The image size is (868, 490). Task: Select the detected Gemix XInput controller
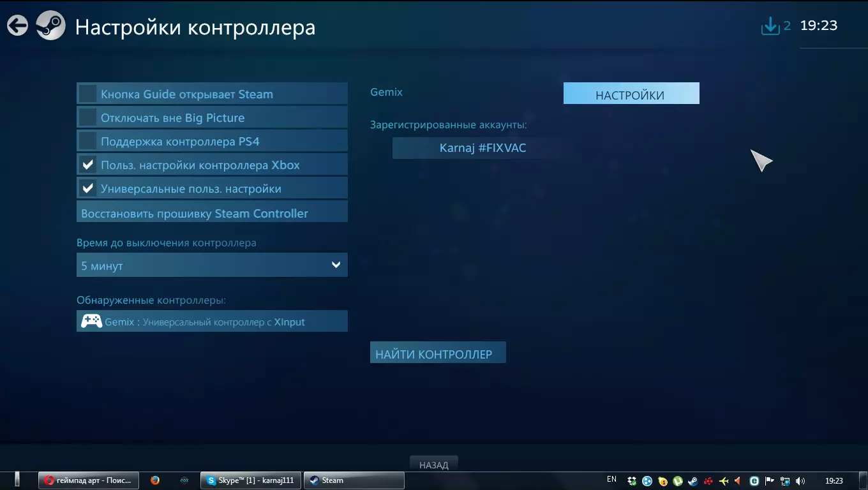[x=212, y=321]
